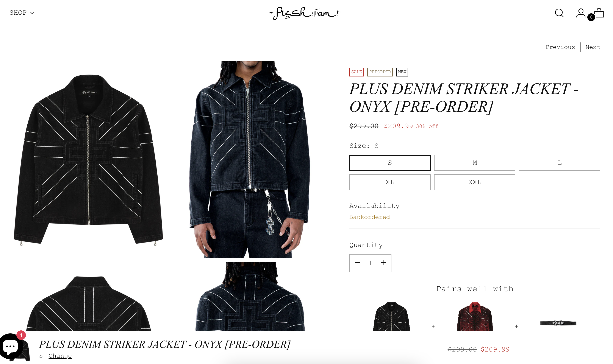Click Change link in sticky bar
Image resolution: width=613 pixels, height=364 pixels.
(60, 356)
